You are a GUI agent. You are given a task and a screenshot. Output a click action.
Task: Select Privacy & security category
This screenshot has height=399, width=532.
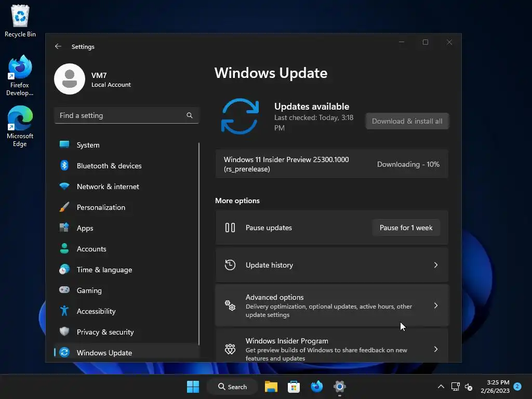(126, 331)
